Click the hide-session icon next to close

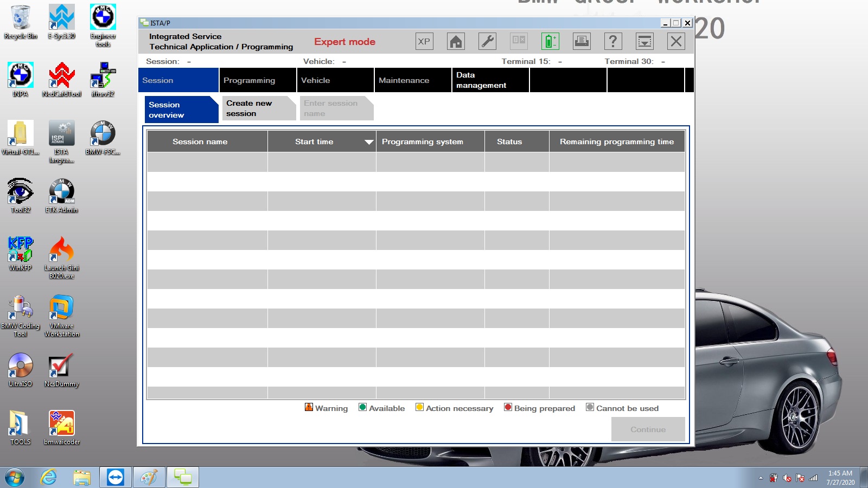(644, 41)
